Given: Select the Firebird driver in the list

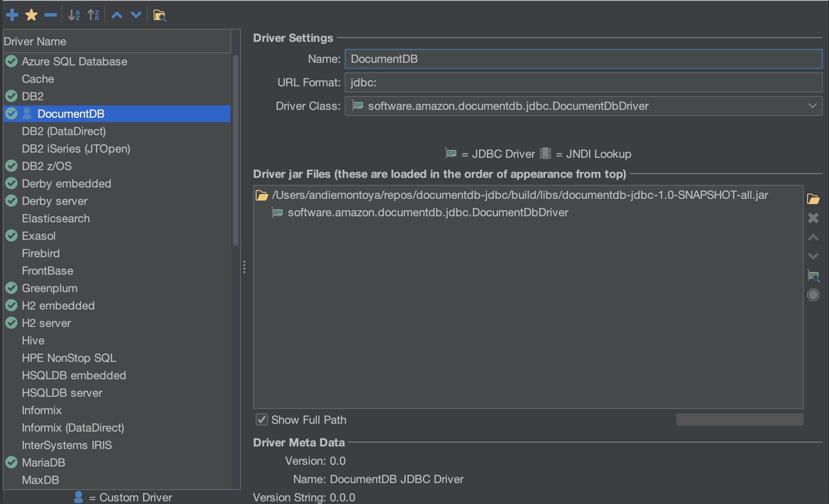Looking at the screenshot, I should (41, 253).
